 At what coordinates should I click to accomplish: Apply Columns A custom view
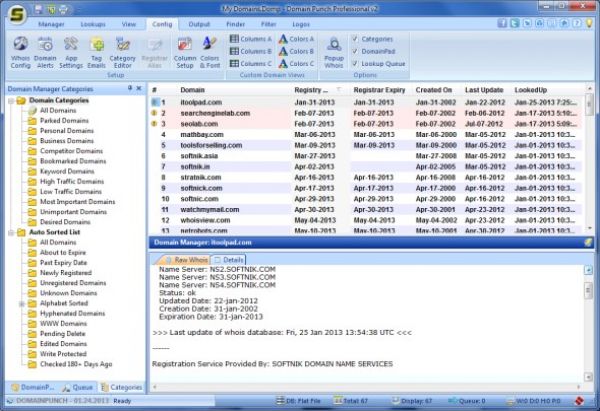click(251, 39)
